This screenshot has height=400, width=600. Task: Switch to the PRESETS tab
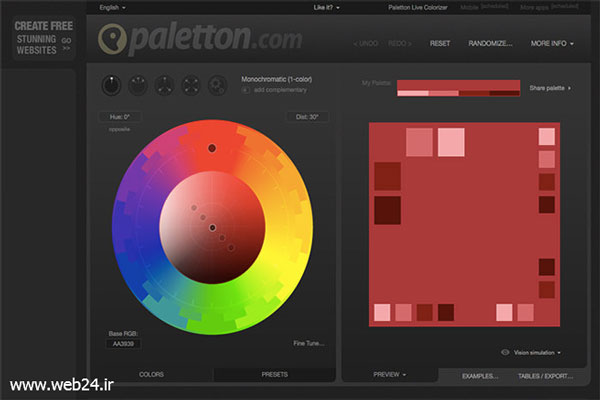274,374
